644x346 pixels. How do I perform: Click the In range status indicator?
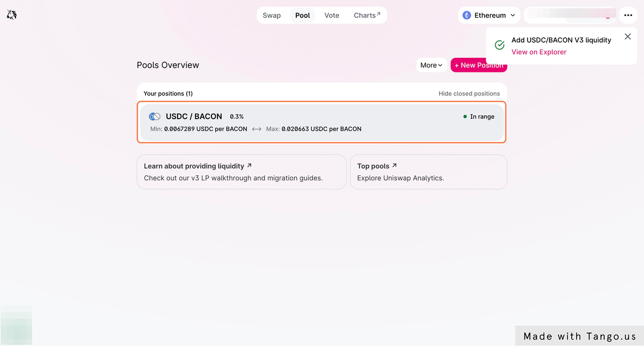click(x=479, y=116)
